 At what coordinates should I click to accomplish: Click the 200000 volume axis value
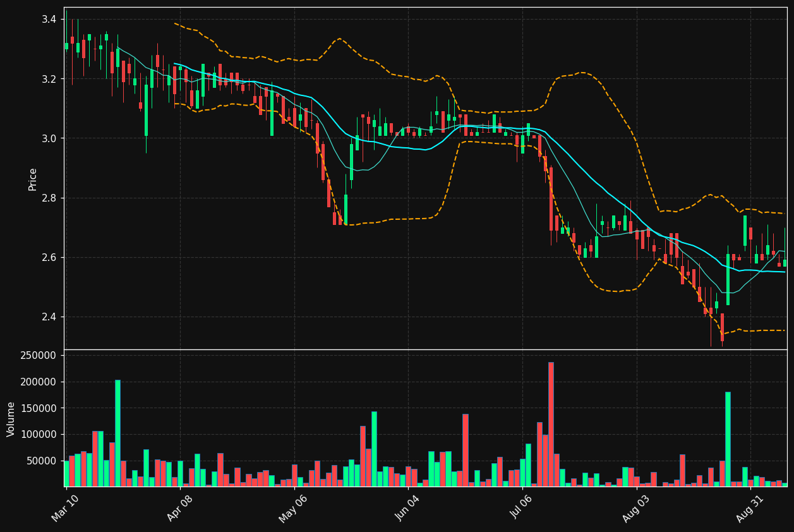click(39, 382)
